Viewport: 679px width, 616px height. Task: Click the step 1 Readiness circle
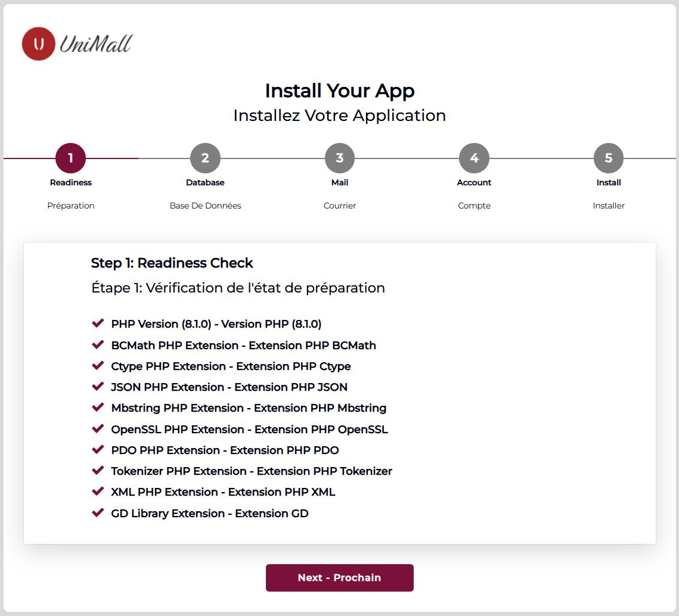click(x=71, y=158)
